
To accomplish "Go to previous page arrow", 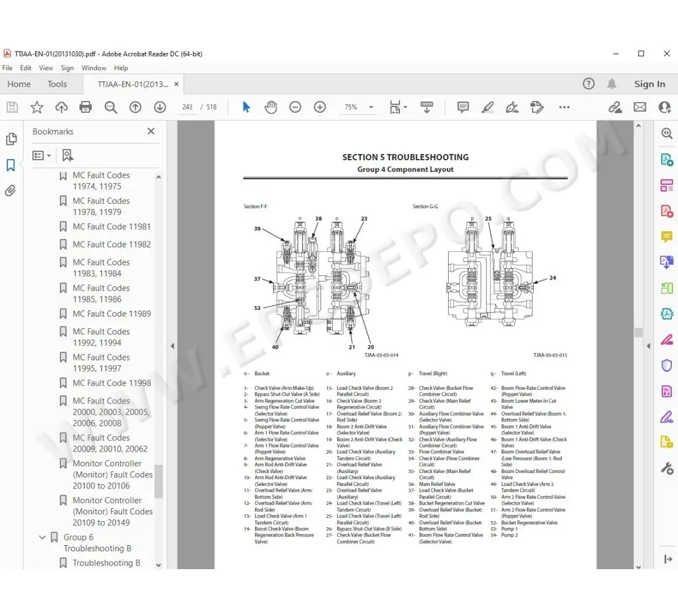I will pos(135,107).
